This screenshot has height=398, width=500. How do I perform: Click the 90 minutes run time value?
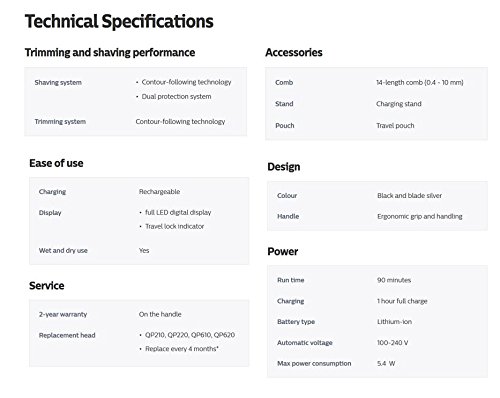pos(394,280)
